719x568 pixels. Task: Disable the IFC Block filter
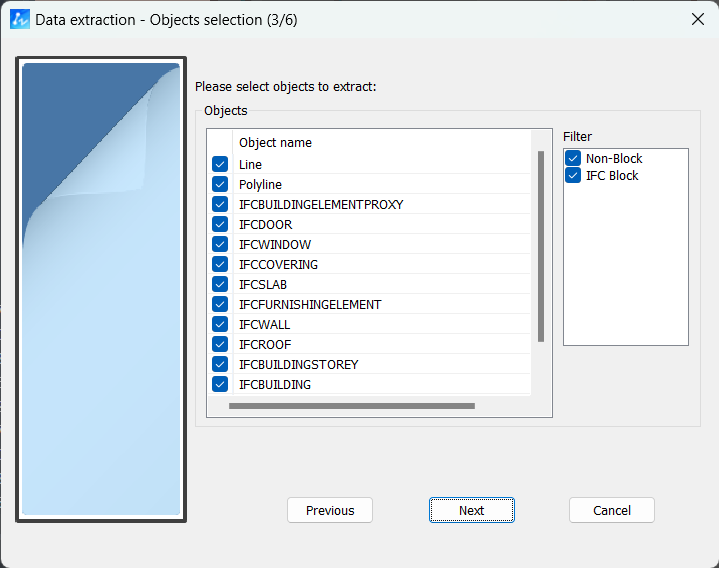coord(573,175)
